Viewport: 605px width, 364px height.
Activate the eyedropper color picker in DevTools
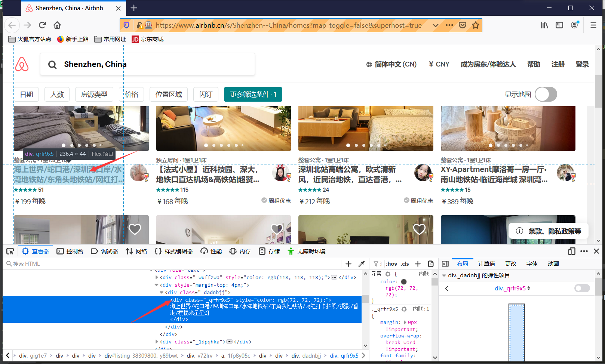pyautogui.click(x=361, y=263)
